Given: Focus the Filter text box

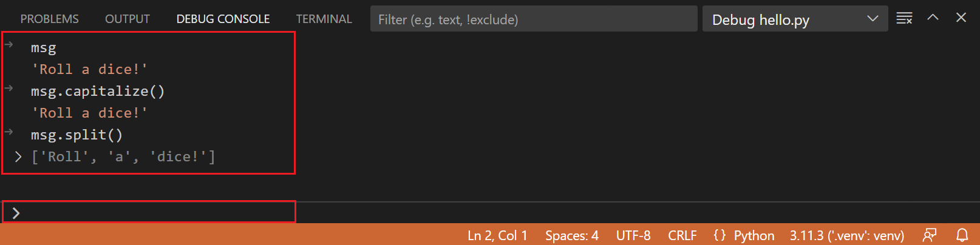Looking at the screenshot, I should pyautogui.click(x=533, y=19).
